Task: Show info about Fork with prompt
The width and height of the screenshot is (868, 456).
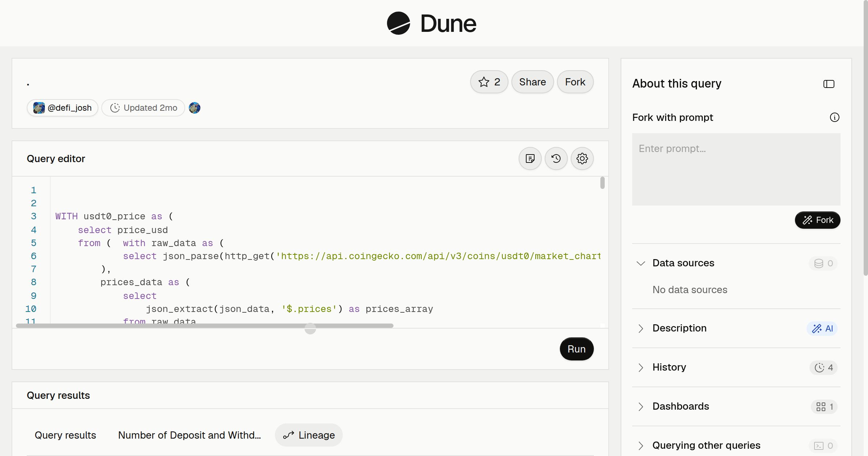Action: click(834, 117)
